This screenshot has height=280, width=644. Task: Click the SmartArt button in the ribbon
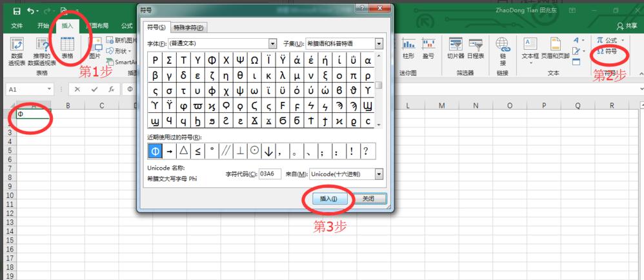click(121, 62)
